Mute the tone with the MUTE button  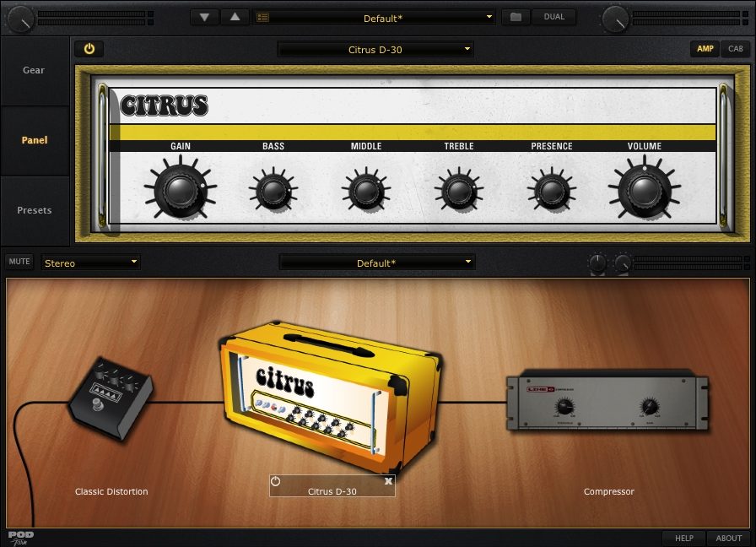tap(19, 262)
